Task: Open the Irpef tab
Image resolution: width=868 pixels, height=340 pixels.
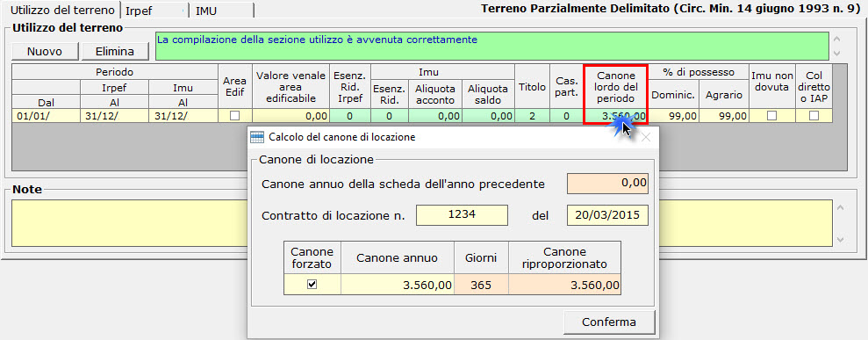Action: pos(154,11)
